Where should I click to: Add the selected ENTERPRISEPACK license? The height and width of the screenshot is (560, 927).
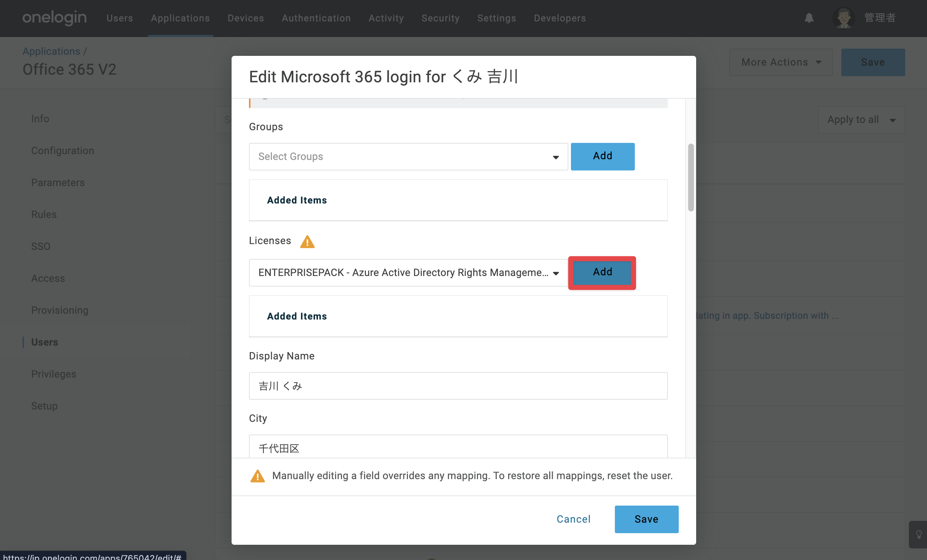[602, 272]
